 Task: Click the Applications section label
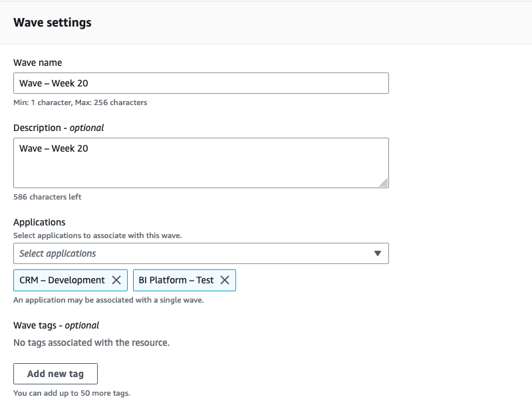click(39, 222)
